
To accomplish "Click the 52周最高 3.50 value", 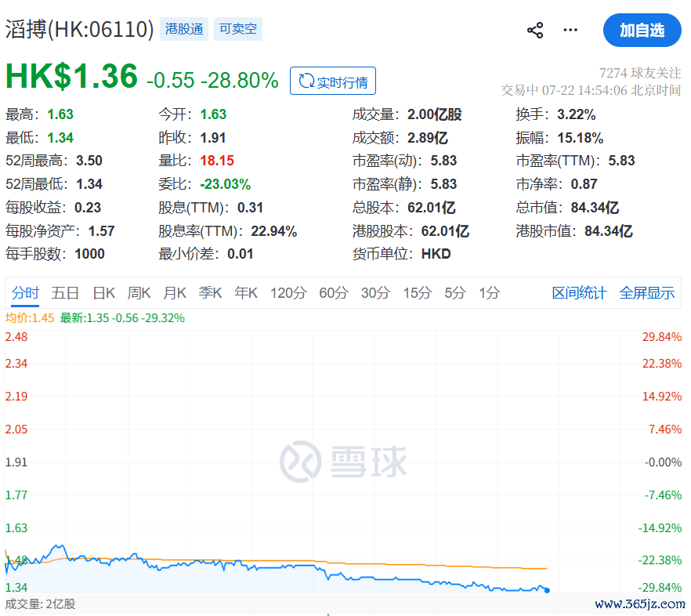I will tap(89, 161).
